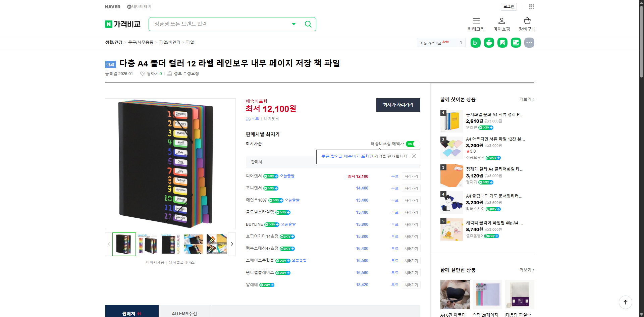
Task: Open the search bar dropdown arrow
Action: 293,24
